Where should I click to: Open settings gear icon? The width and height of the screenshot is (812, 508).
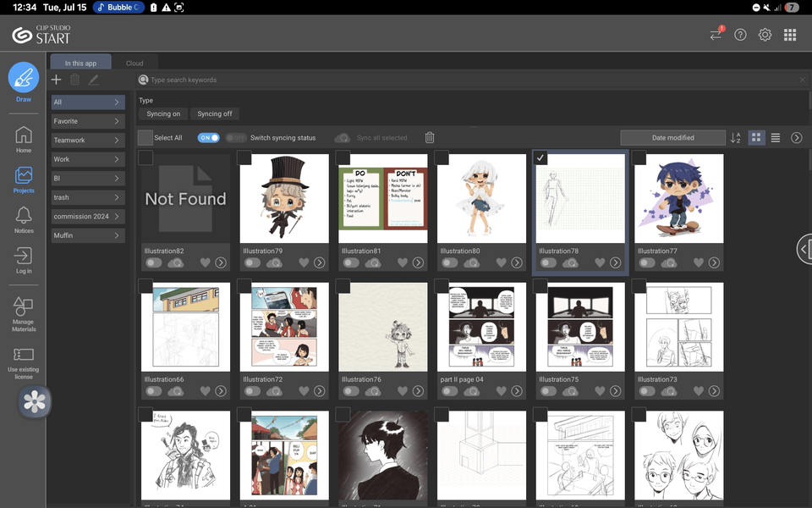pyautogui.click(x=765, y=35)
